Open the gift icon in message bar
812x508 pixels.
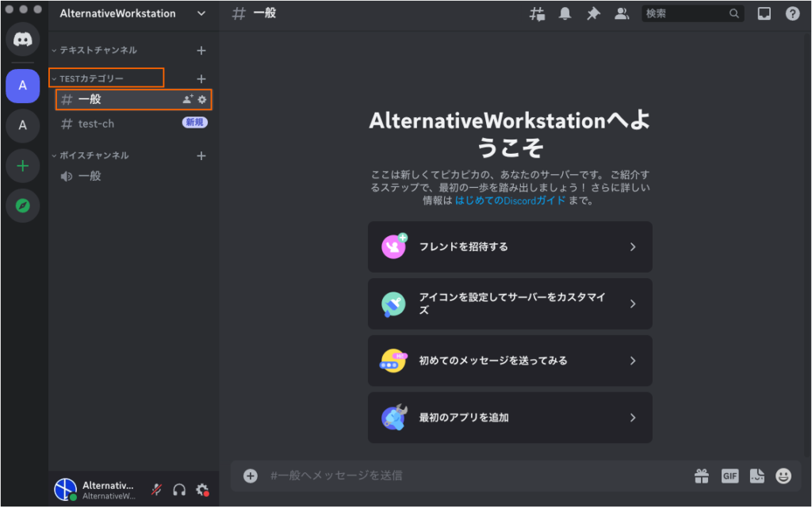pos(701,476)
